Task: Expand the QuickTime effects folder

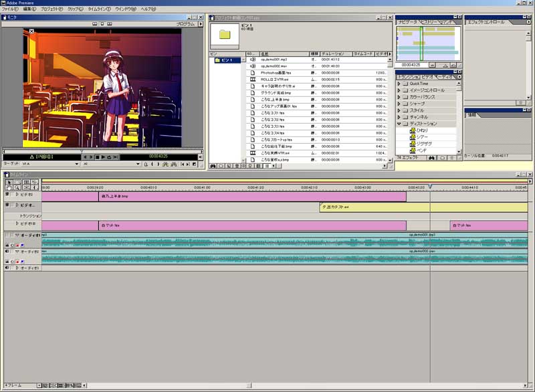Action: 399,84
